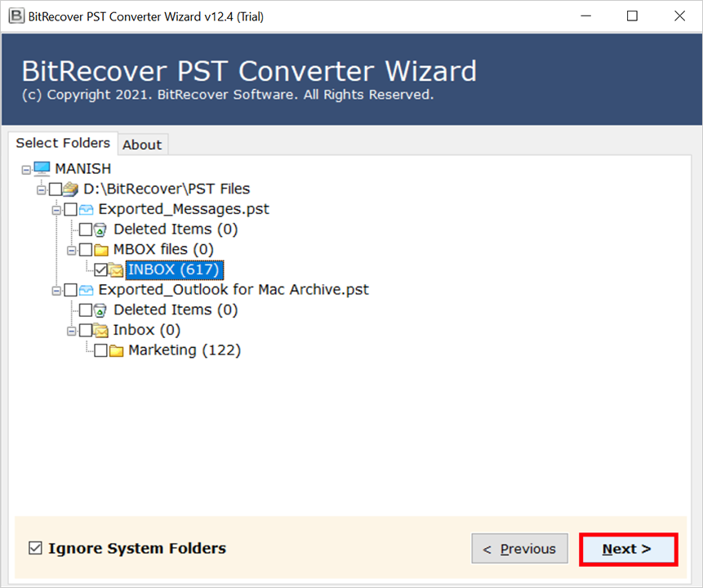The height and width of the screenshot is (588, 703).
Task: Click the Marketing folder icon
Action: 116,350
